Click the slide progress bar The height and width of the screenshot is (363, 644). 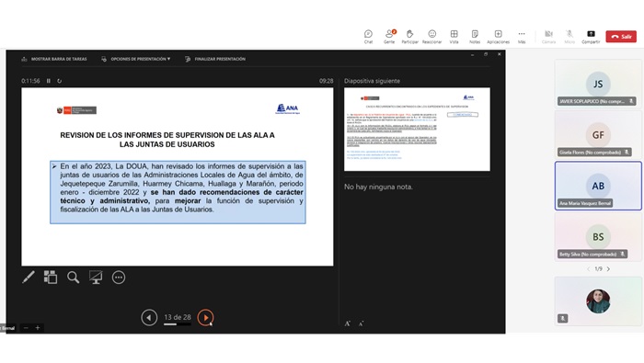[178, 324]
